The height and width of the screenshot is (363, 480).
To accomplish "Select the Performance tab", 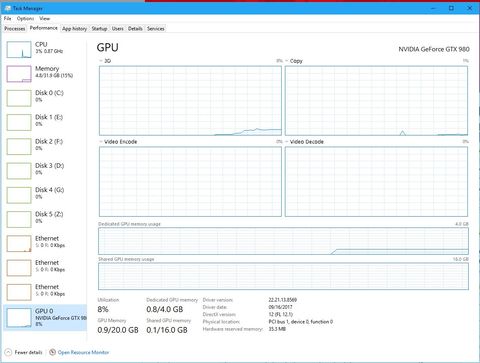I will [x=44, y=28].
